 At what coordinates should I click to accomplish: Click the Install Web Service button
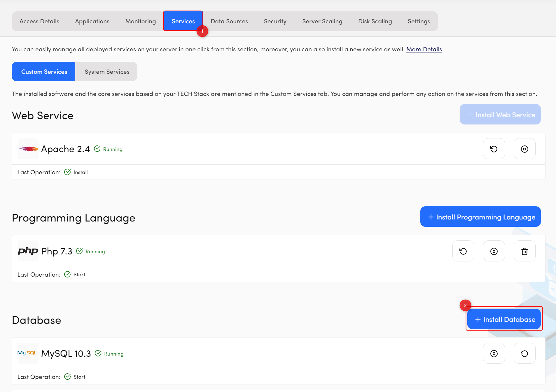(500, 115)
